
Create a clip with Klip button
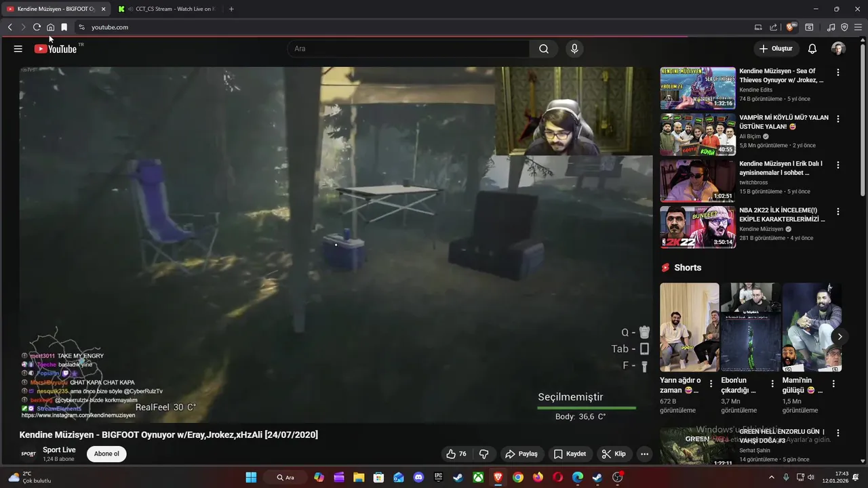[614, 454]
